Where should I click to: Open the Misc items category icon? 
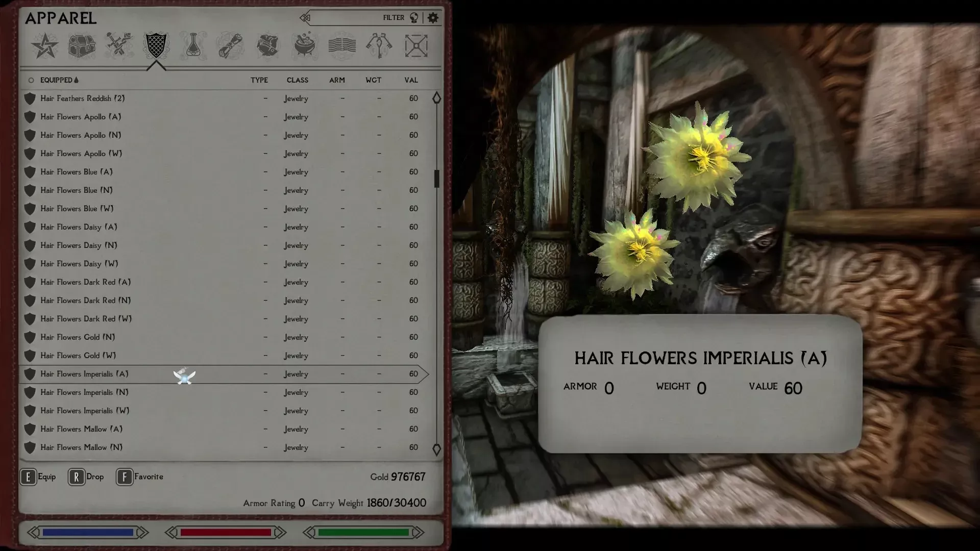[x=416, y=45]
